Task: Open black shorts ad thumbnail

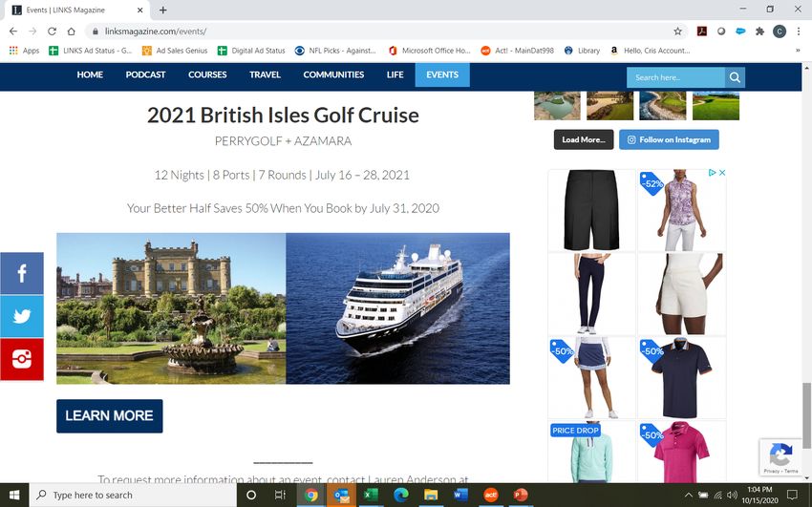Action: (591, 210)
